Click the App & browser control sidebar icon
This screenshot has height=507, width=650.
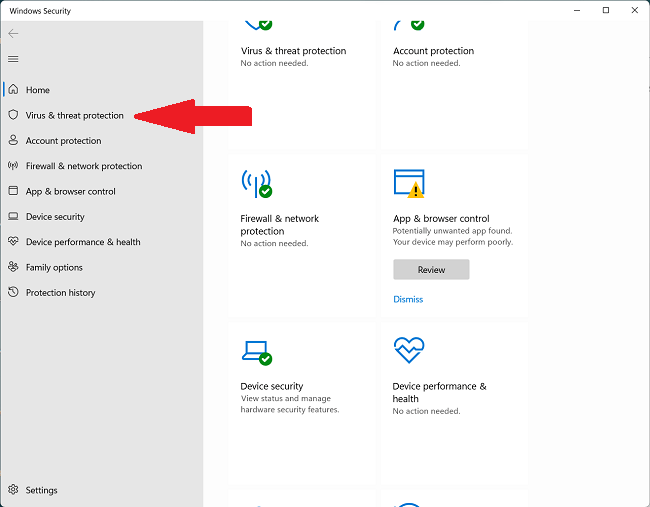(13, 191)
